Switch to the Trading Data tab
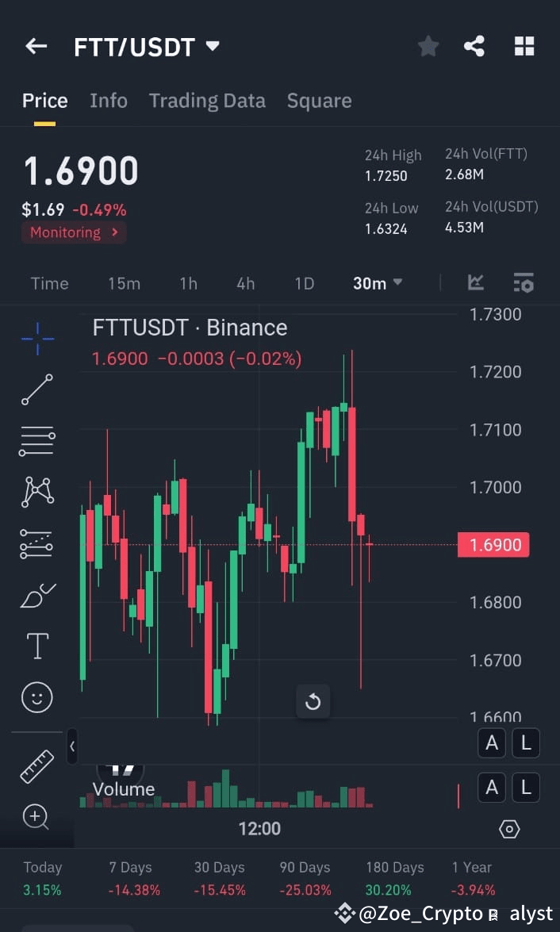This screenshot has height=932, width=560. pyautogui.click(x=207, y=101)
